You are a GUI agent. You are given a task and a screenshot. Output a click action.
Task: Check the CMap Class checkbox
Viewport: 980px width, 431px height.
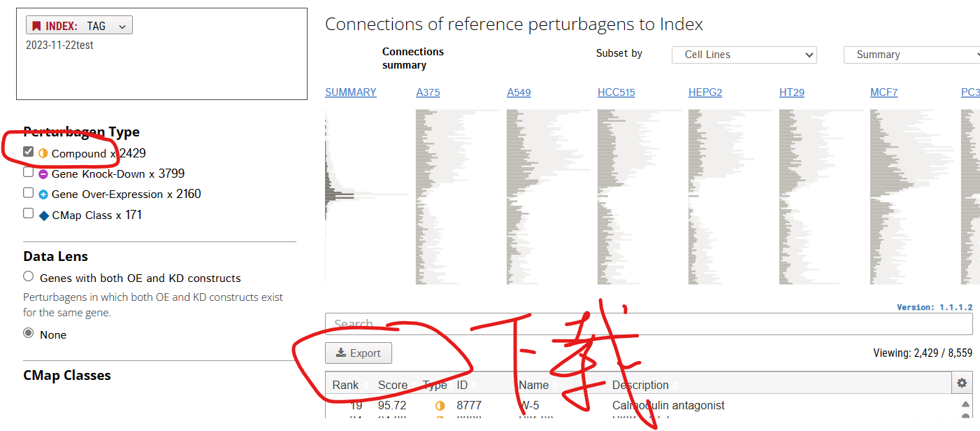[x=28, y=213]
